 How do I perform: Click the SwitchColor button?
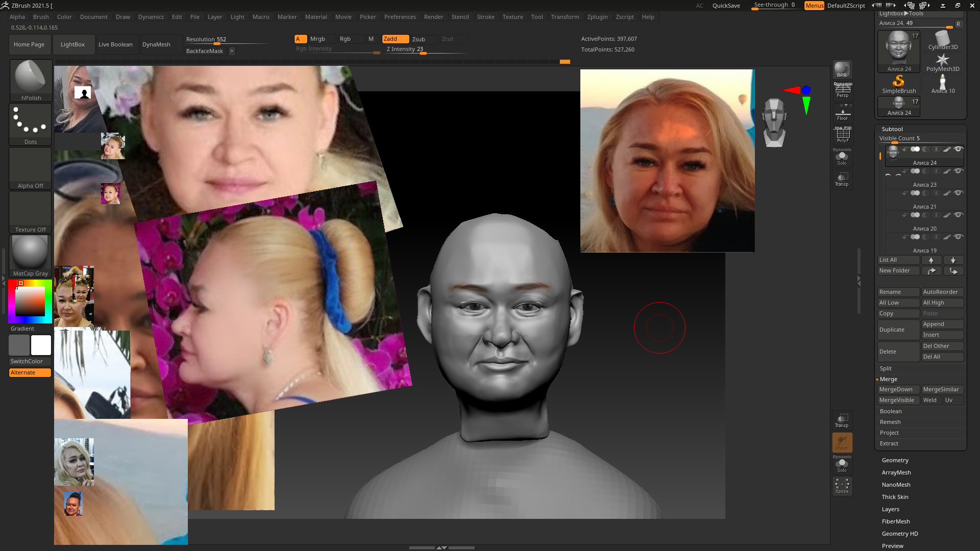click(30, 361)
